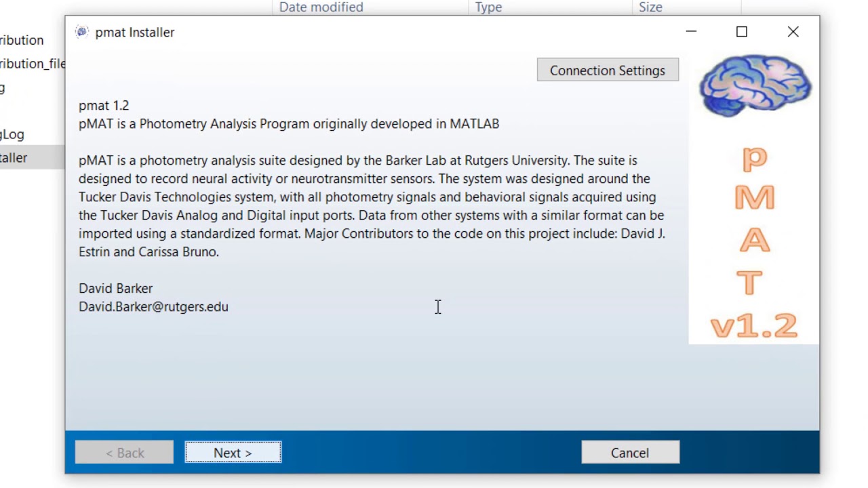Click the greyed-out Back button

[125, 453]
